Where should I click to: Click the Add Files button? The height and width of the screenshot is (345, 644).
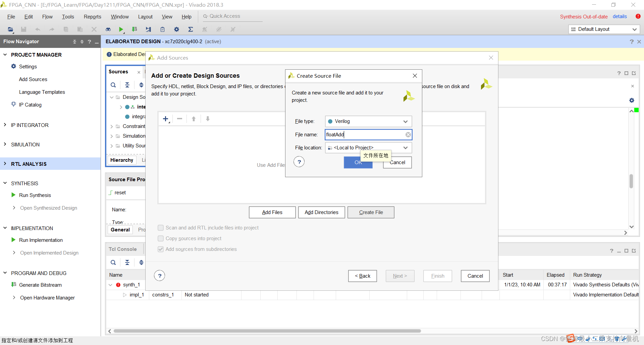[x=272, y=212]
